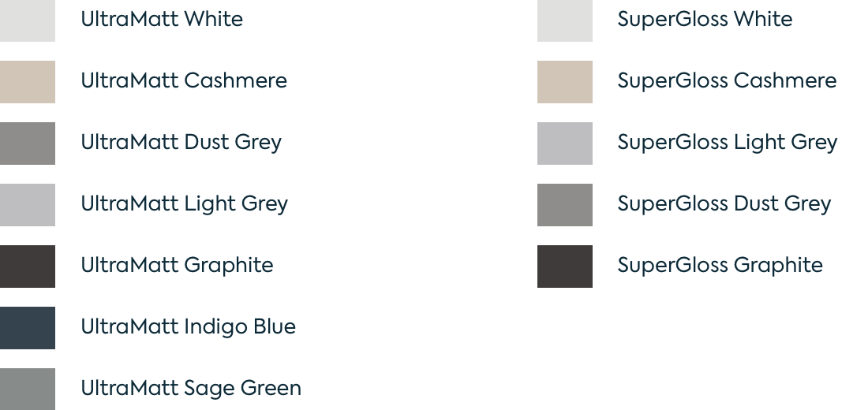Select the SuperGloss White color swatch

565,20
